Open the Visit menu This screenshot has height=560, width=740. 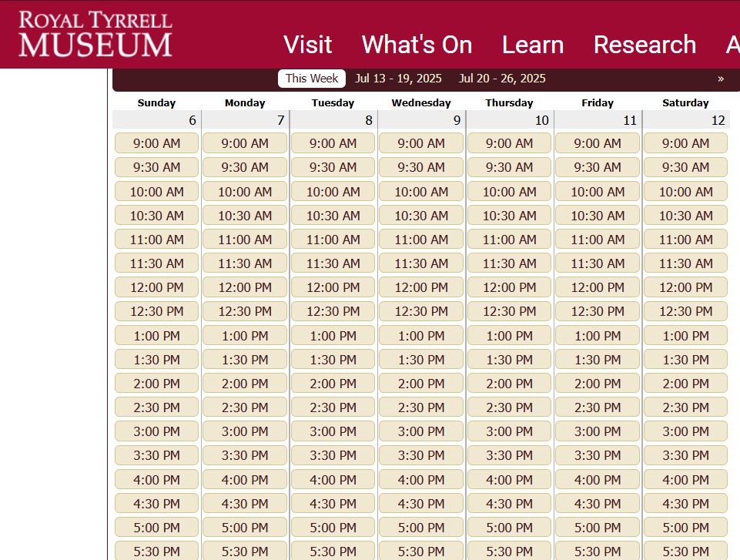point(308,45)
